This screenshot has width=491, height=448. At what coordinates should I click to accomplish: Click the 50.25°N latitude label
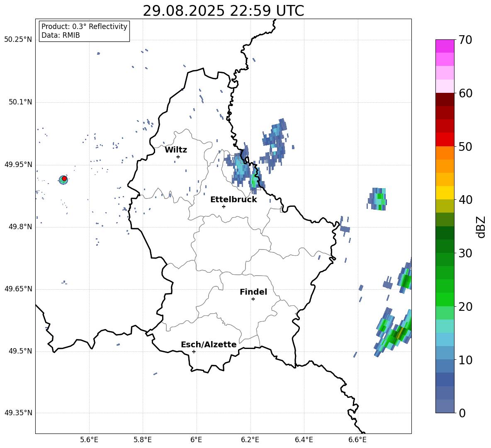click(18, 40)
